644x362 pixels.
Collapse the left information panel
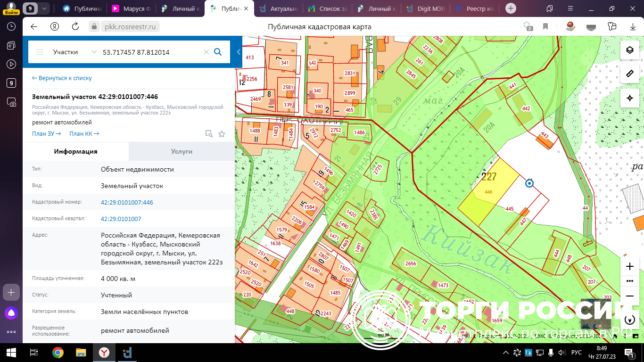(239, 52)
